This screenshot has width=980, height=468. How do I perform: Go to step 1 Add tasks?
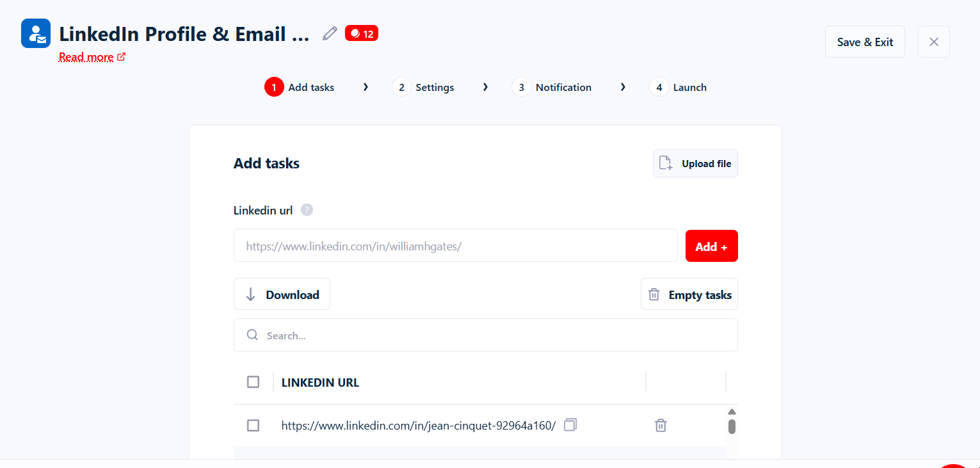pyautogui.click(x=300, y=87)
